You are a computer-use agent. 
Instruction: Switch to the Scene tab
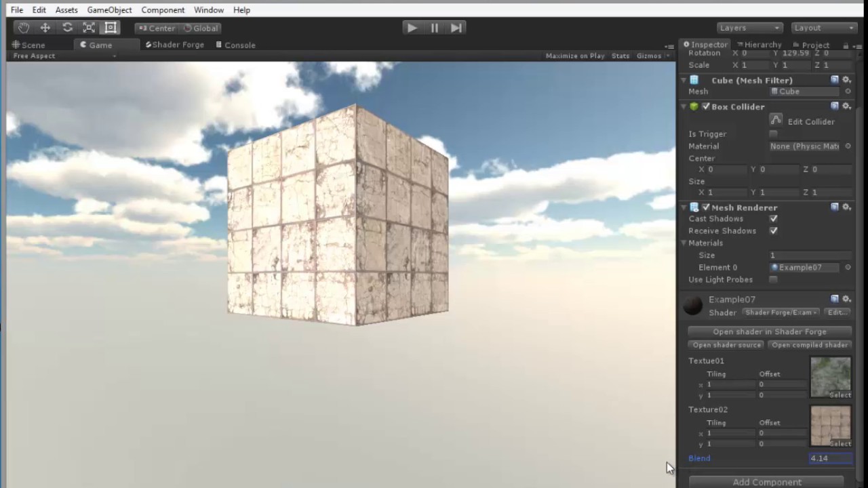pyautogui.click(x=33, y=45)
